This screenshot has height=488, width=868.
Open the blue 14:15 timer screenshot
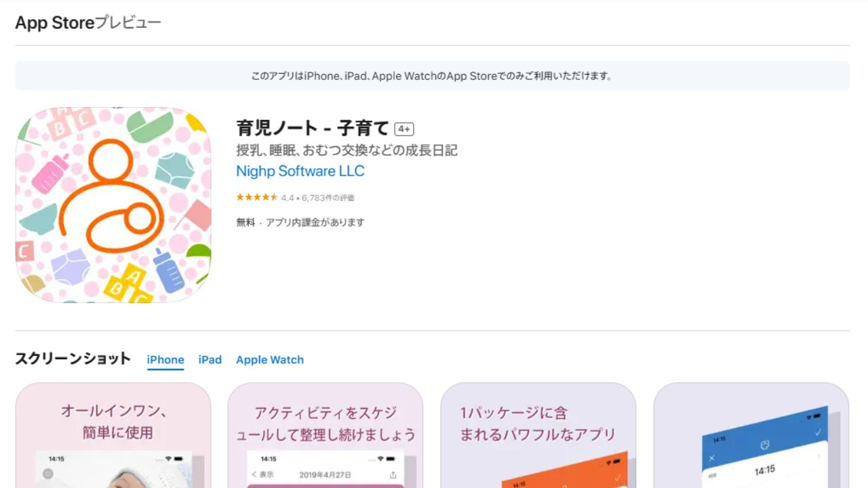pyautogui.click(x=751, y=435)
